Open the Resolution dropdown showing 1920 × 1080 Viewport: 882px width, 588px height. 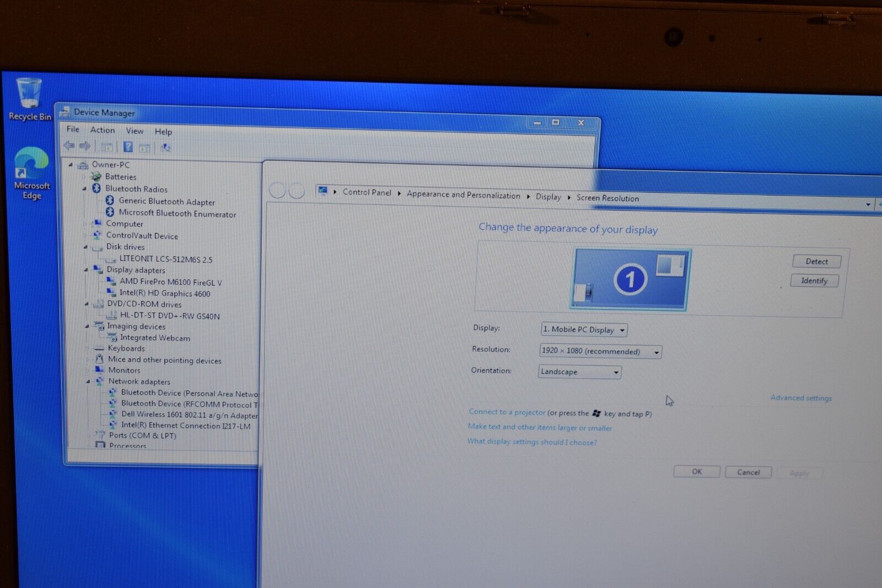(601, 351)
